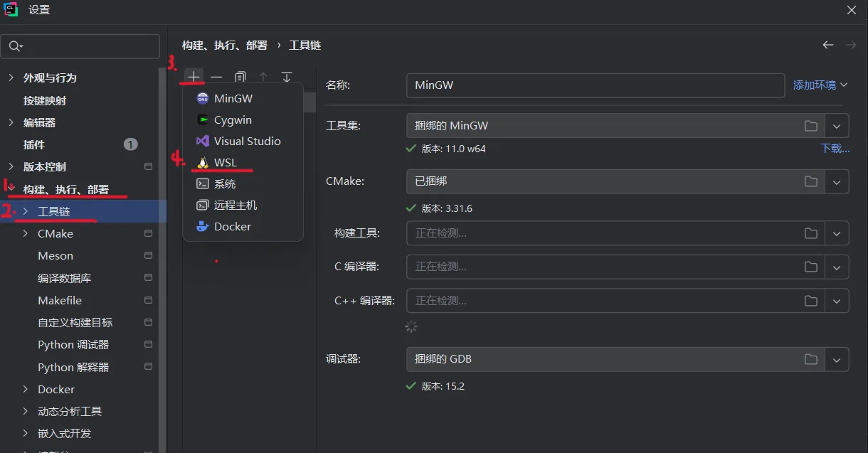Click the move toolchain up arrow

(x=263, y=77)
